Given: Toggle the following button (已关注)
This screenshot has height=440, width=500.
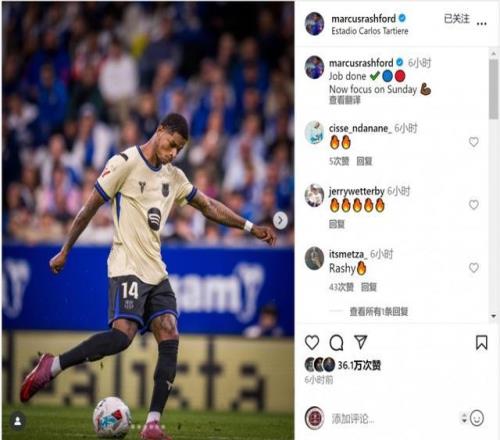Looking at the screenshot, I should 457,19.
